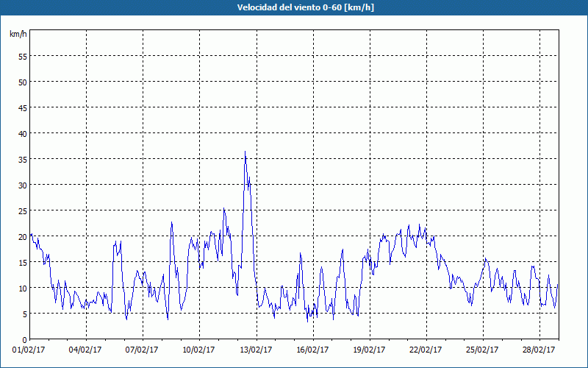Click the '13/02/17' date label

tap(256, 350)
